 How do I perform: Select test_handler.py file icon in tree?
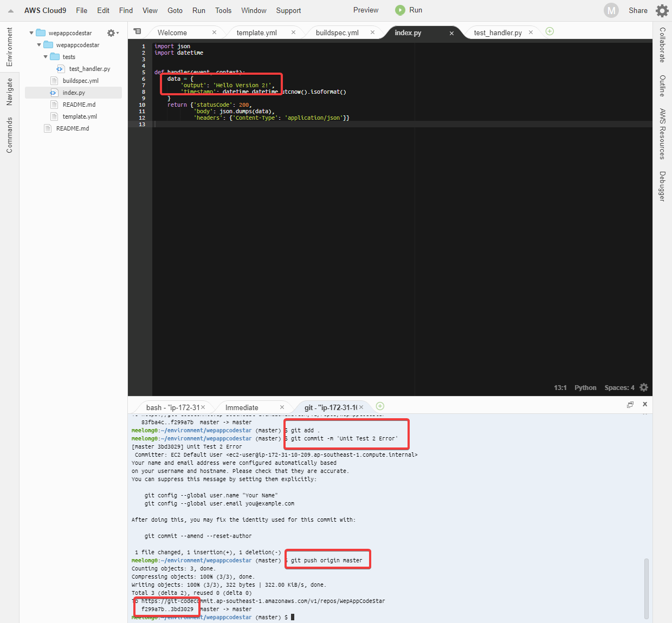(x=61, y=69)
